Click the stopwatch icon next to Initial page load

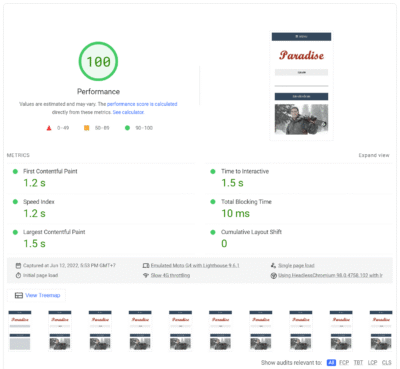18,275
